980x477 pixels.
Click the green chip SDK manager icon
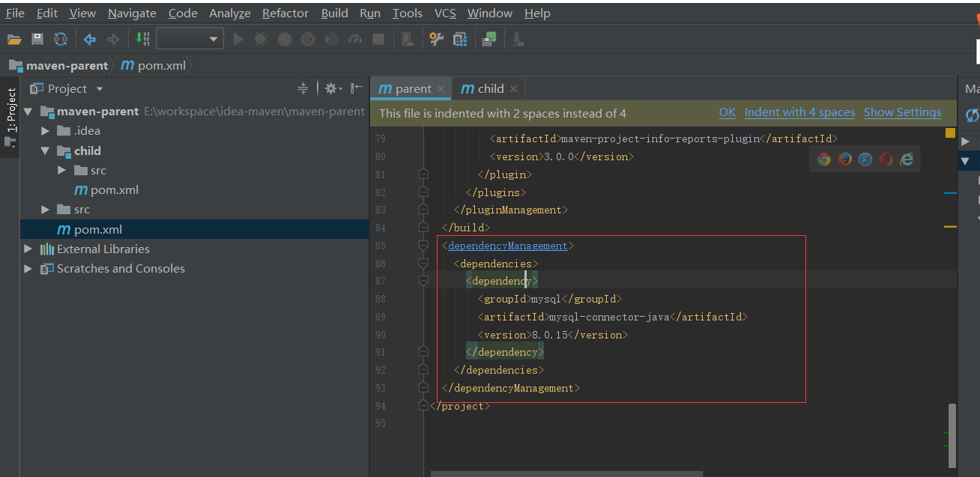click(489, 39)
